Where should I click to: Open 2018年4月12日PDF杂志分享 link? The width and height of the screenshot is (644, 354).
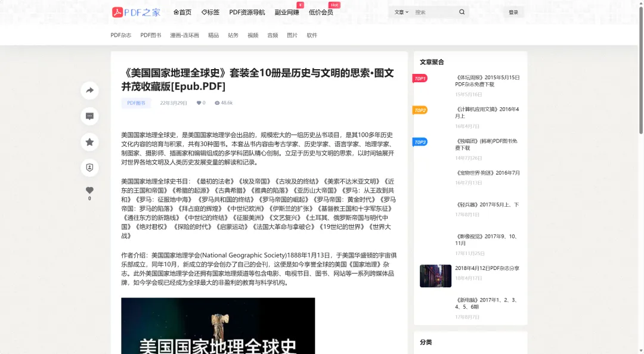click(487, 268)
